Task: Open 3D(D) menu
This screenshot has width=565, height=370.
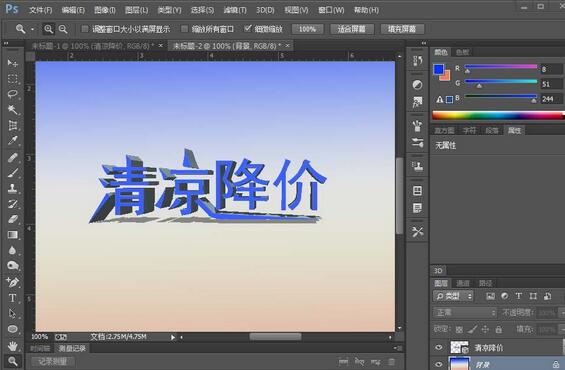Action: [265, 10]
